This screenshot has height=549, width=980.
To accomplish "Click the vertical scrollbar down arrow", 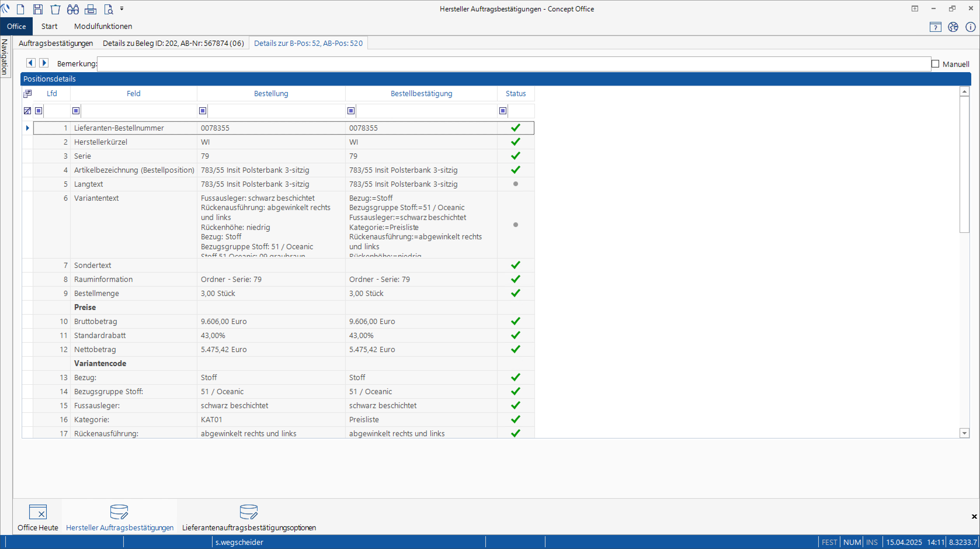I will point(965,433).
